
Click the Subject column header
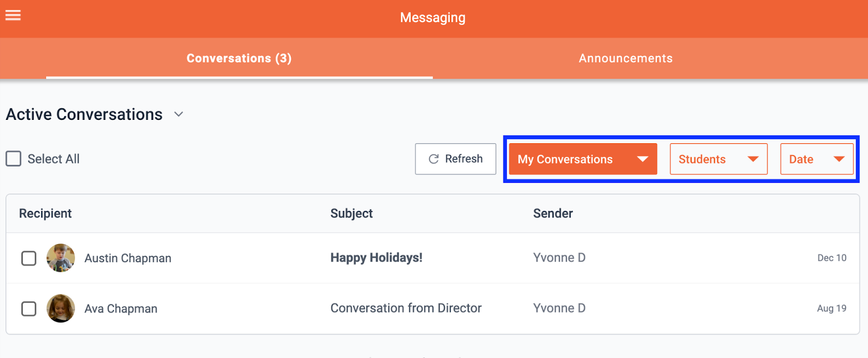pos(352,214)
